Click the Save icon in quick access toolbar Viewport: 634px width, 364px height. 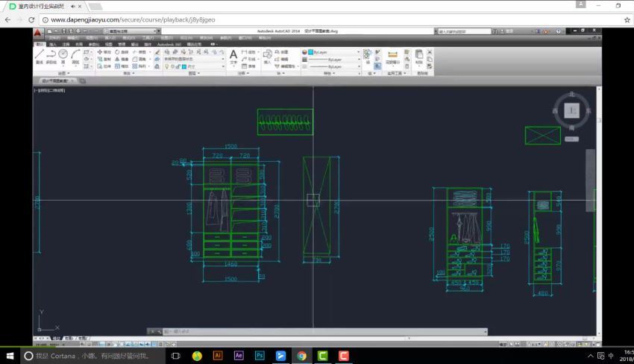(64, 31)
